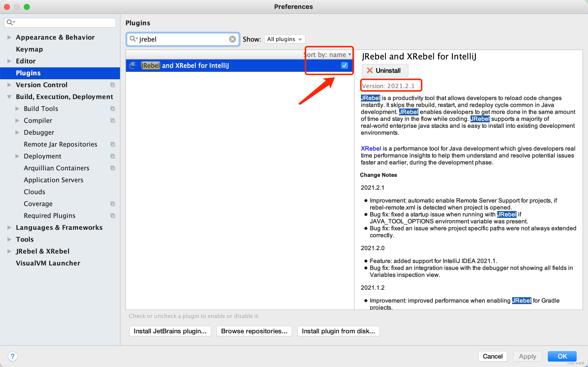
Task: Open the Show All plugins dropdown
Action: point(285,39)
